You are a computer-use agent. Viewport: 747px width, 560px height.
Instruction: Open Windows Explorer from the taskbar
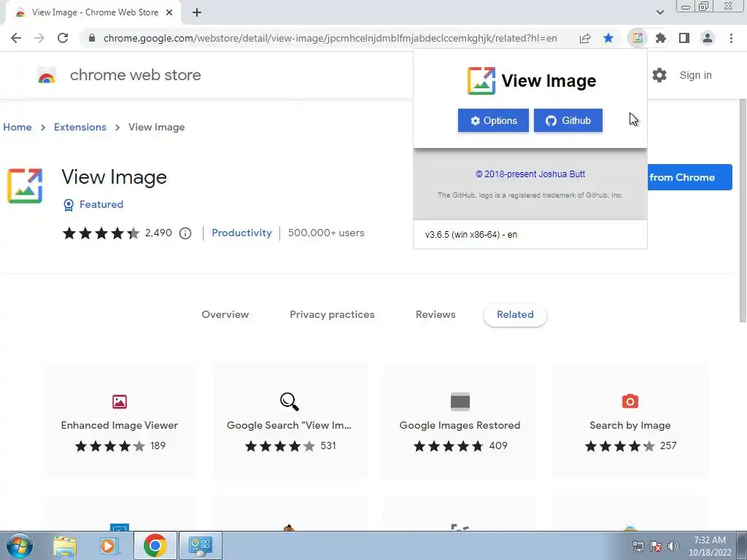65,545
